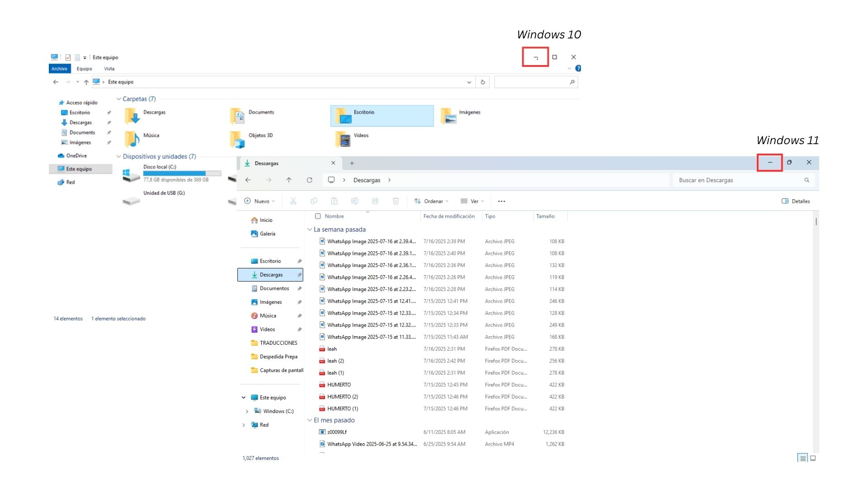Toggle the select-all checkbox beside Nombre
The image size is (868, 488).
point(318,216)
